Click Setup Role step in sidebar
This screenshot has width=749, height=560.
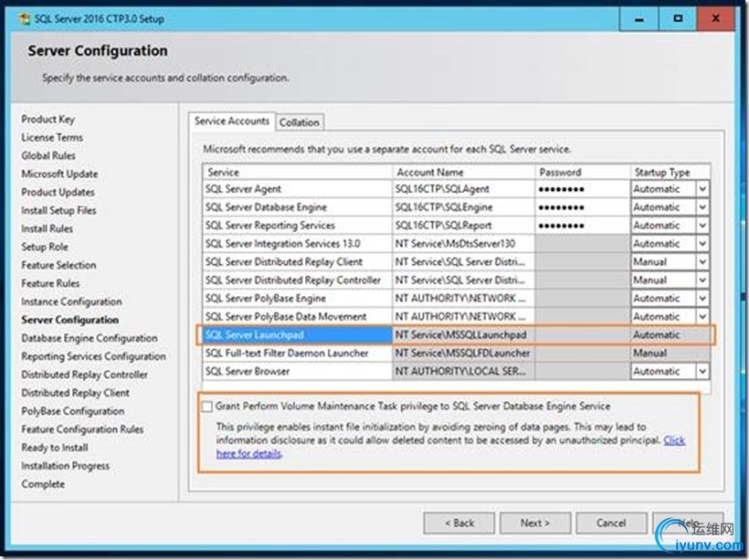click(x=45, y=247)
